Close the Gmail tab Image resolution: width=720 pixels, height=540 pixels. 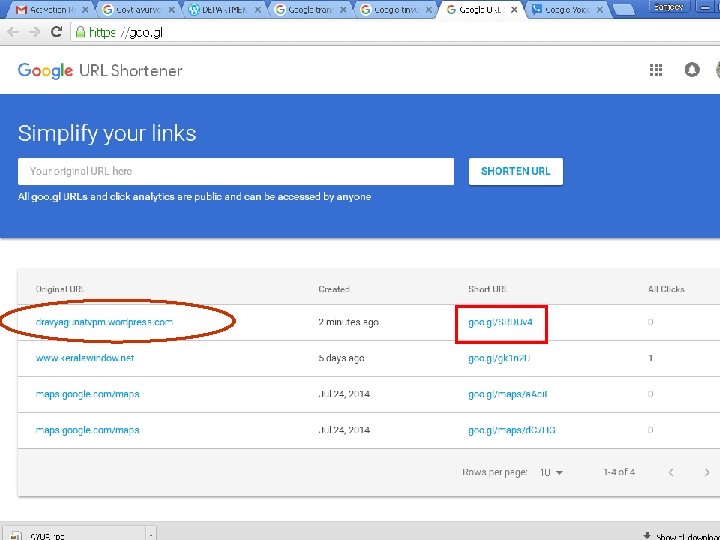85,10
